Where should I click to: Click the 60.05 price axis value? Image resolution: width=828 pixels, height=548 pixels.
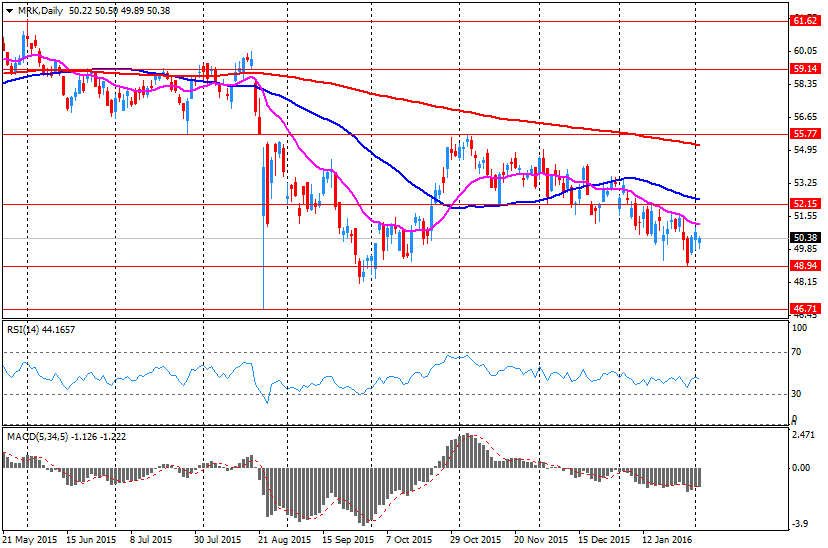805,51
